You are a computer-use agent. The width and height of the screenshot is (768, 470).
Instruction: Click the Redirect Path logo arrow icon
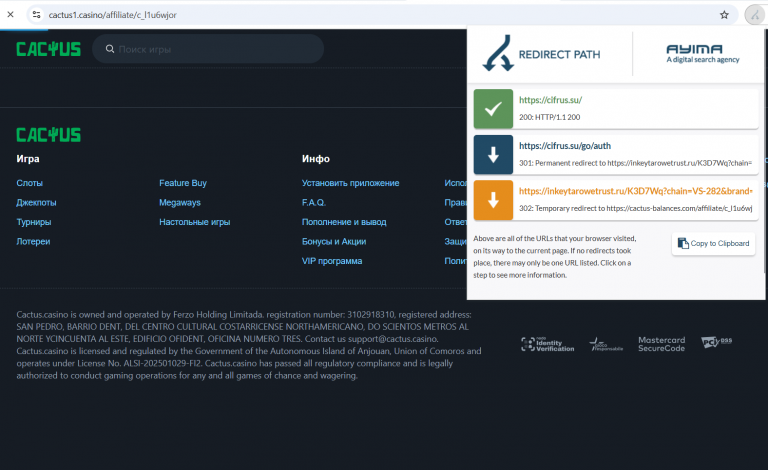click(x=498, y=53)
